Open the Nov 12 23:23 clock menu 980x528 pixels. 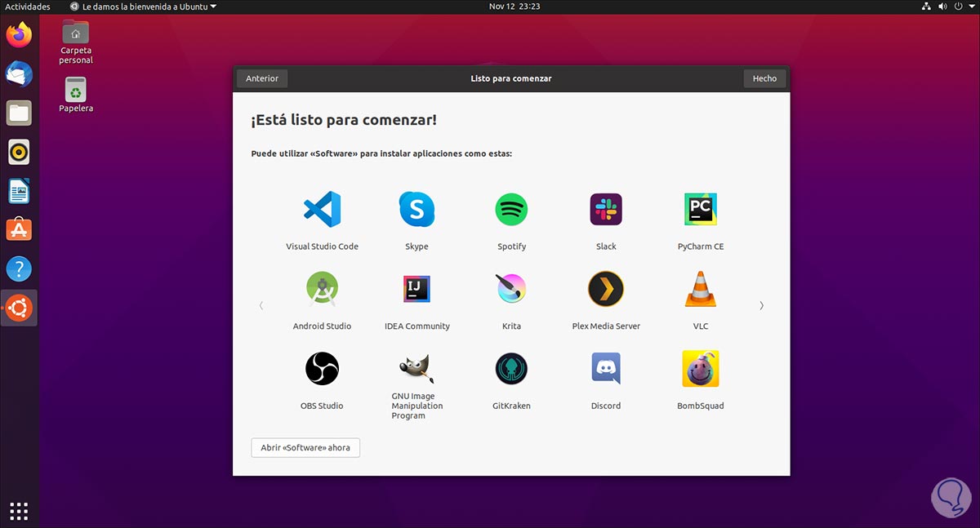(x=514, y=7)
